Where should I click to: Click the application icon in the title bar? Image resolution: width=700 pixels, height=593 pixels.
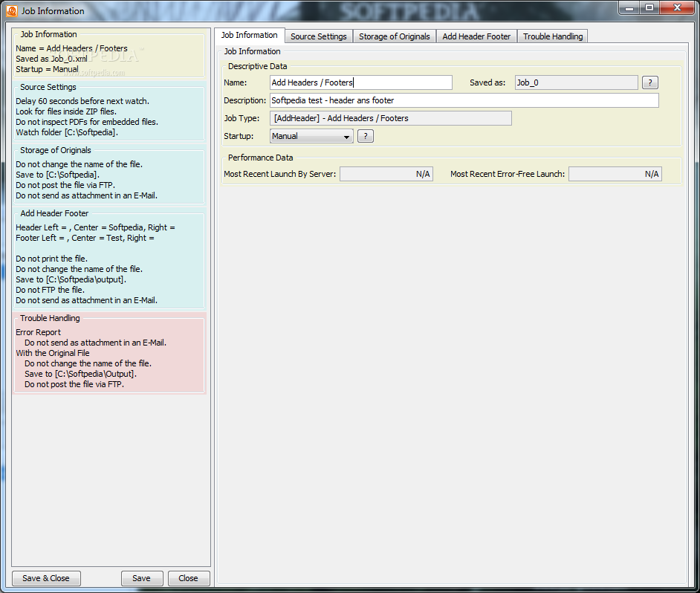coord(12,11)
